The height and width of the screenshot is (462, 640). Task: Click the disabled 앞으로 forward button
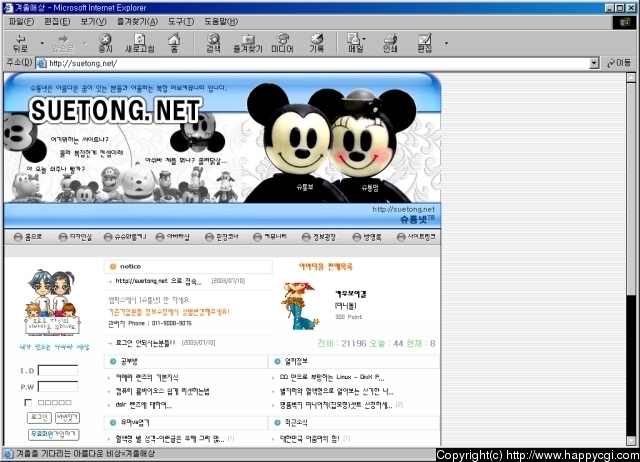(x=63, y=43)
